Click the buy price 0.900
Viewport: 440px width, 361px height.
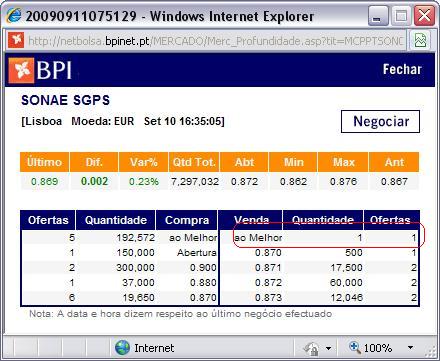(x=203, y=268)
